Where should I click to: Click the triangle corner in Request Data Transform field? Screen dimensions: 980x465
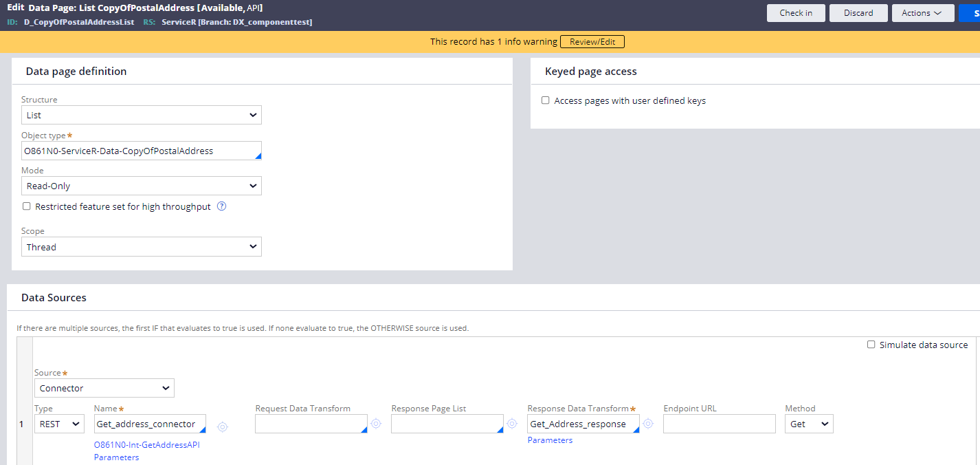point(365,429)
